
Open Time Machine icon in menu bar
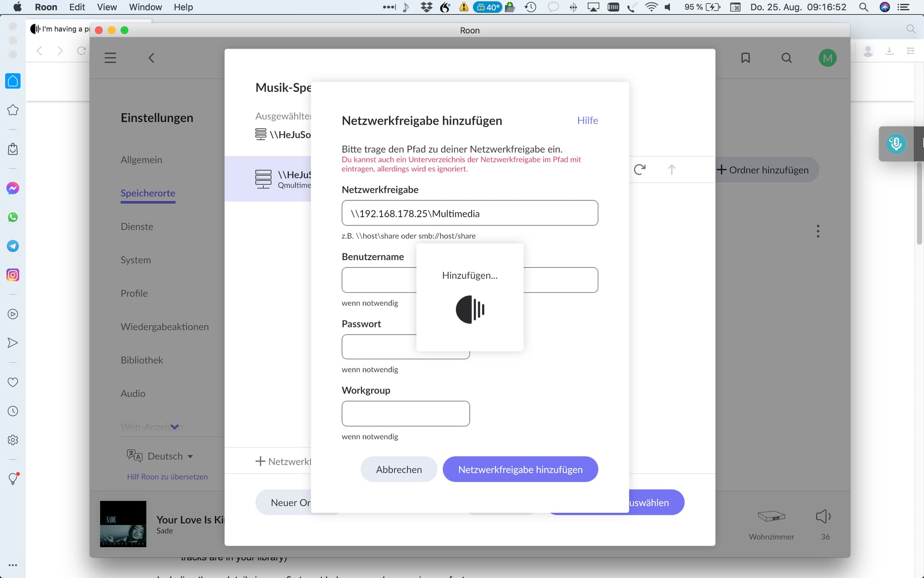click(530, 7)
